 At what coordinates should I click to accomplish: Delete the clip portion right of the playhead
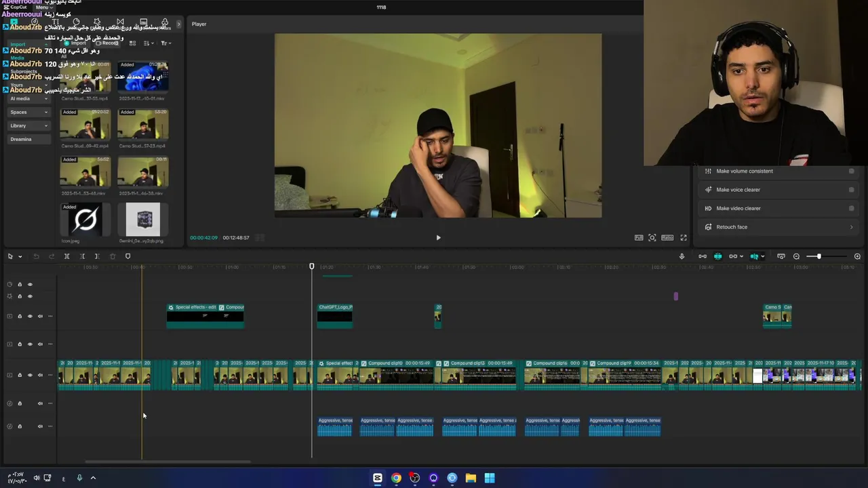(x=97, y=256)
